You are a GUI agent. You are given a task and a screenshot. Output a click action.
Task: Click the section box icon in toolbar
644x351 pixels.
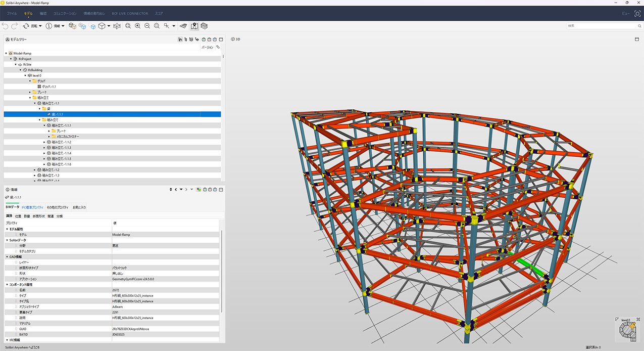(117, 26)
